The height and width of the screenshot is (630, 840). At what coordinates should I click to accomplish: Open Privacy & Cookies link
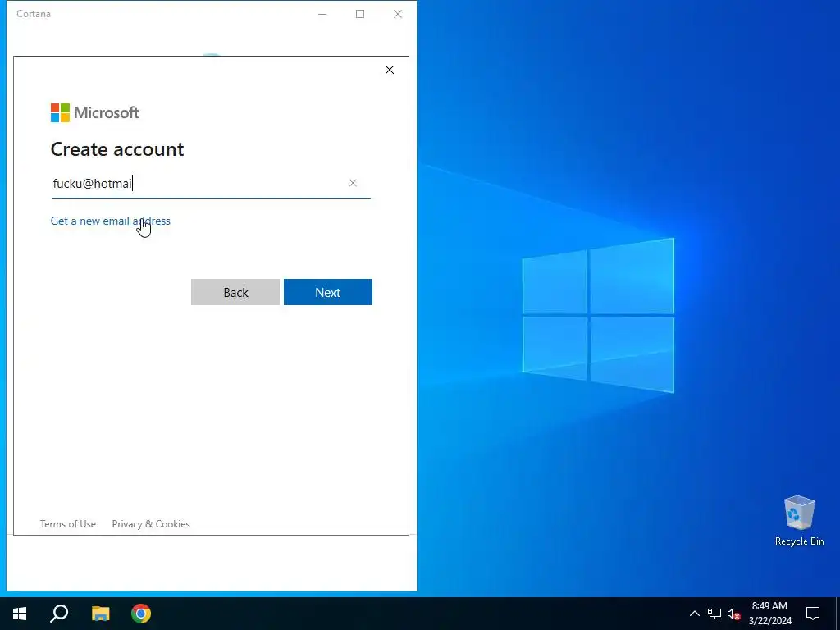tap(151, 524)
